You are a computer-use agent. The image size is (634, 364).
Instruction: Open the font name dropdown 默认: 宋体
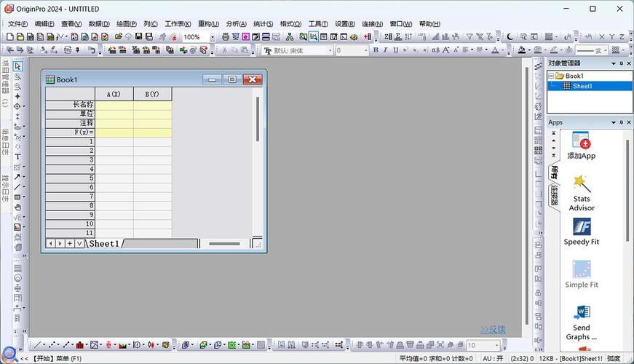(x=330, y=50)
